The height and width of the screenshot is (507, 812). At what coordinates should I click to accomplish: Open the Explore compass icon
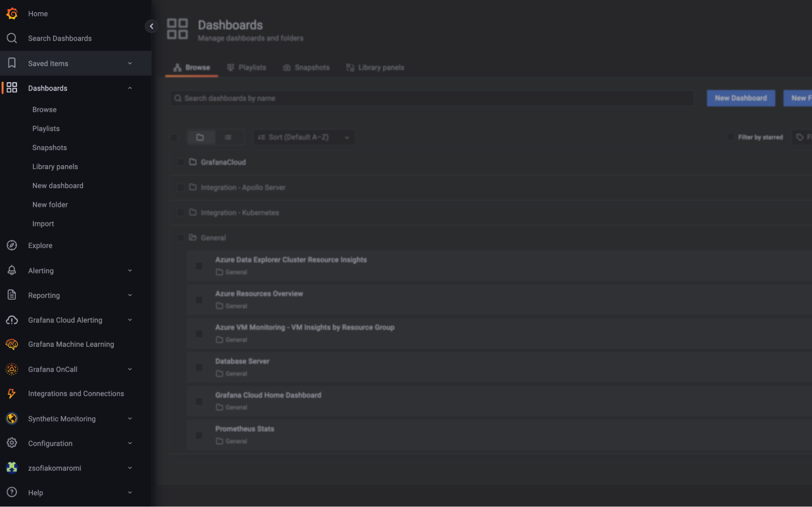pos(12,245)
